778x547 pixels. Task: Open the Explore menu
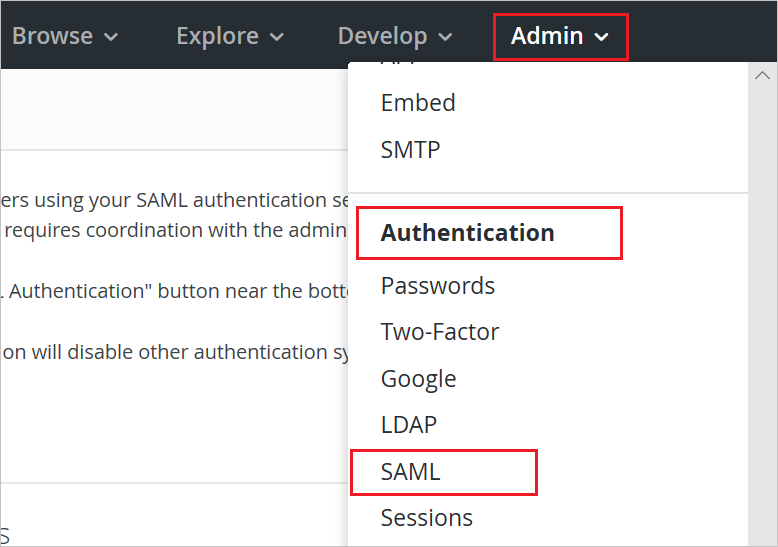[x=230, y=36]
